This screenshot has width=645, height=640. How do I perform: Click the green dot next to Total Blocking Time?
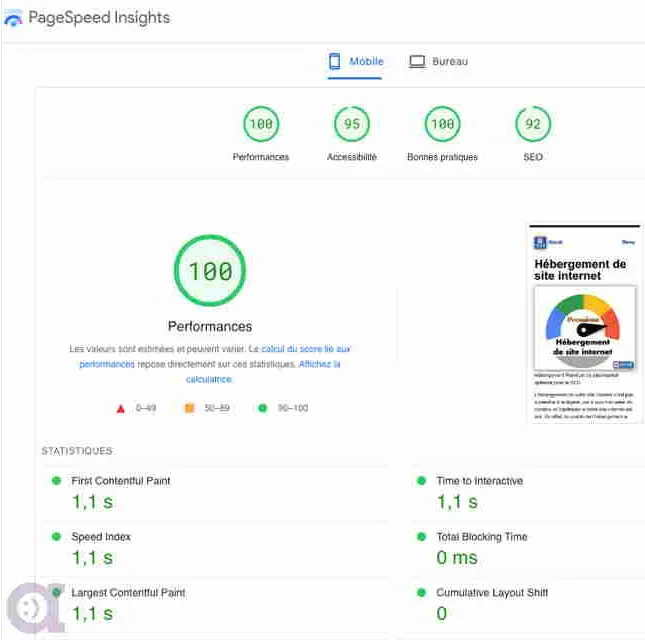click(422, 536)
